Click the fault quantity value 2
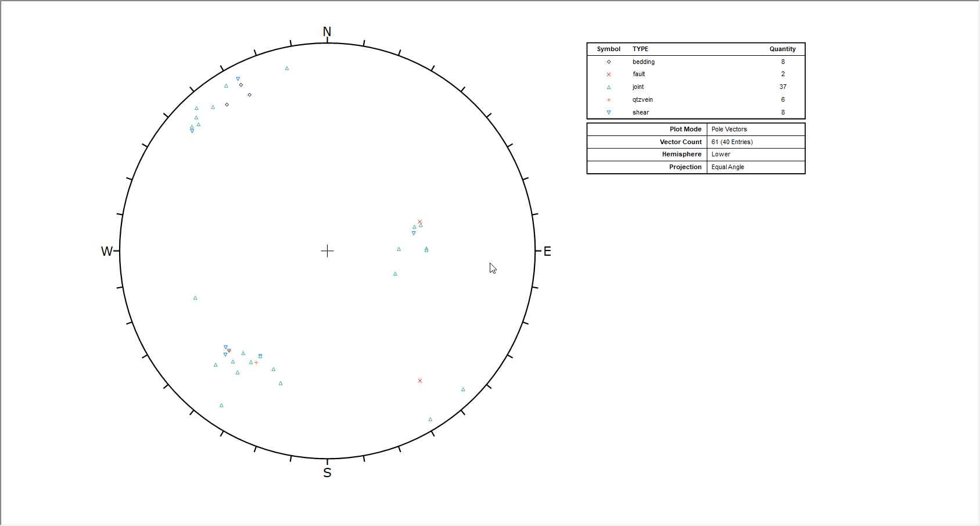 (783, 74)
